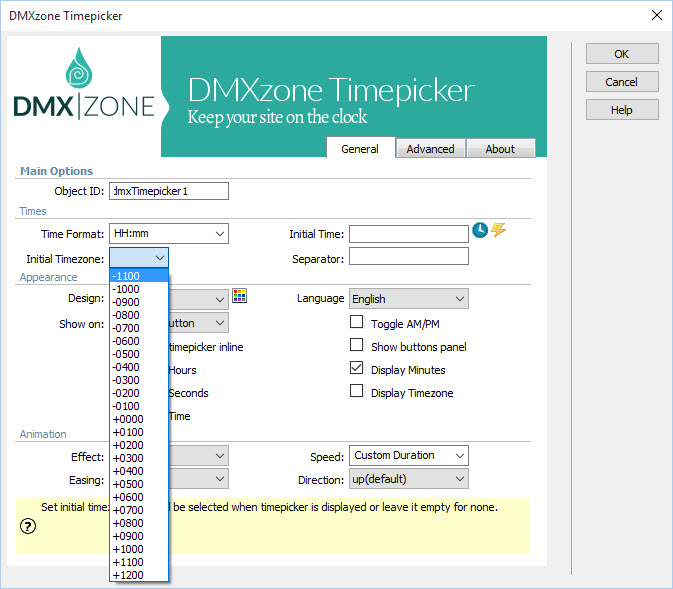Click the Cancel button
Image resolution: width=673 pixels, height=589 pixels.
coord(622,82)
